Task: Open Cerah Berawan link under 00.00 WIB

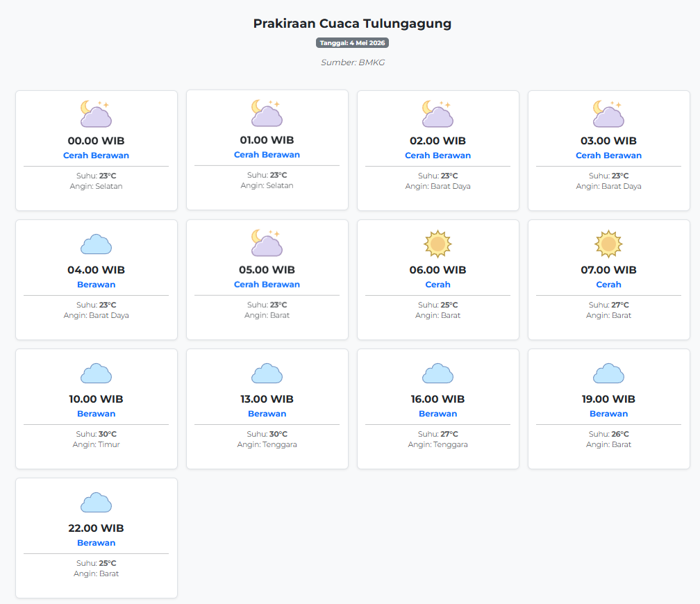Action: point(96,156)
